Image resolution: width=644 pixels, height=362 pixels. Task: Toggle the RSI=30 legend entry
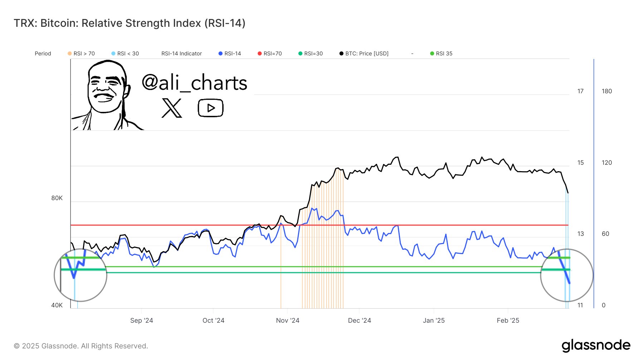[x=310, y=54]
